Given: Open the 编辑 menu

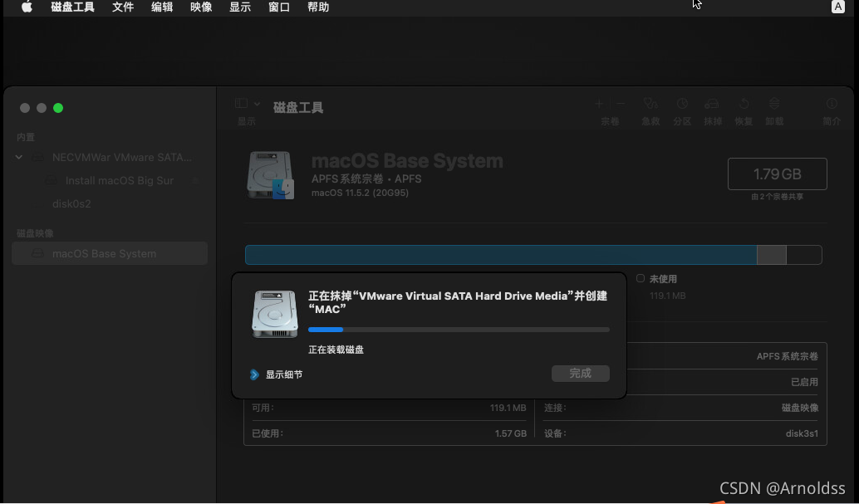Looking at the screenshot, I should pyautogui.click(x=162, y=7).
